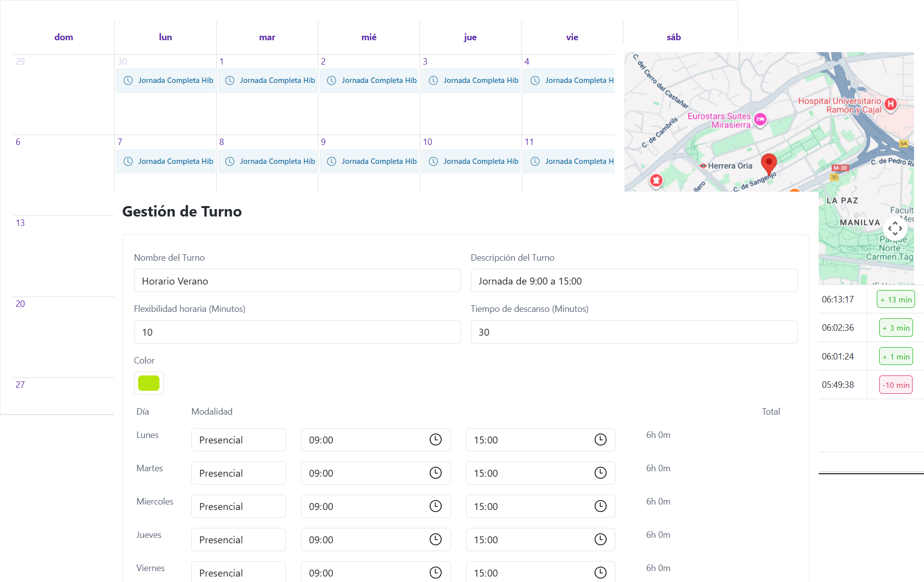Select the sáb column header
The height and width of the screenshot is (582, 924).
click(674, 37)
